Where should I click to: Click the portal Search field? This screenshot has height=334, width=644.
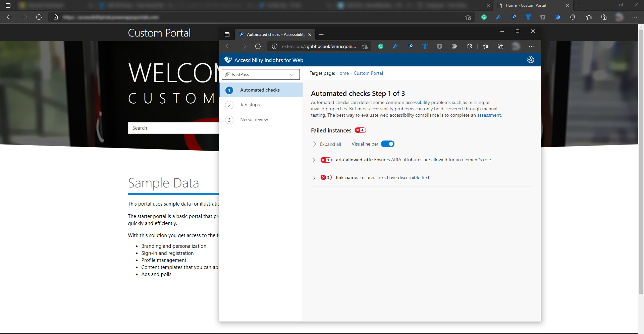[173, 128]
